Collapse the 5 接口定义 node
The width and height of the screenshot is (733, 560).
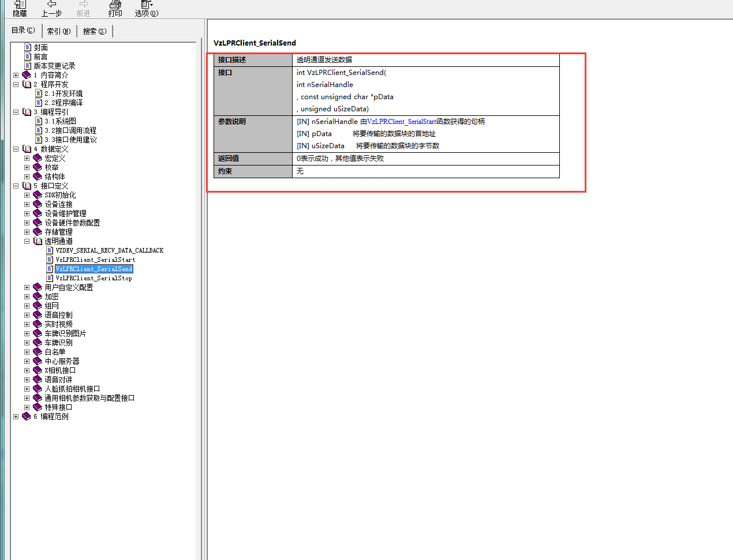click(x=16, y=186)
